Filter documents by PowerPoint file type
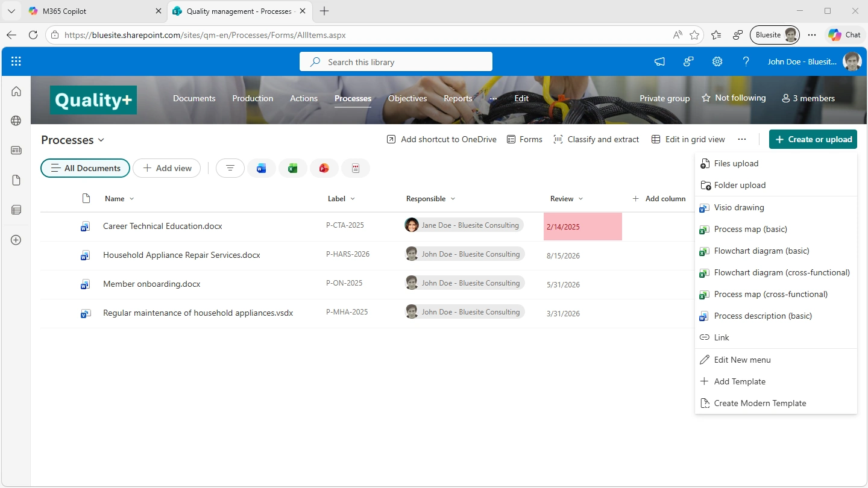The height and width of the screenshot is (488, 868). tap(324, 168)
